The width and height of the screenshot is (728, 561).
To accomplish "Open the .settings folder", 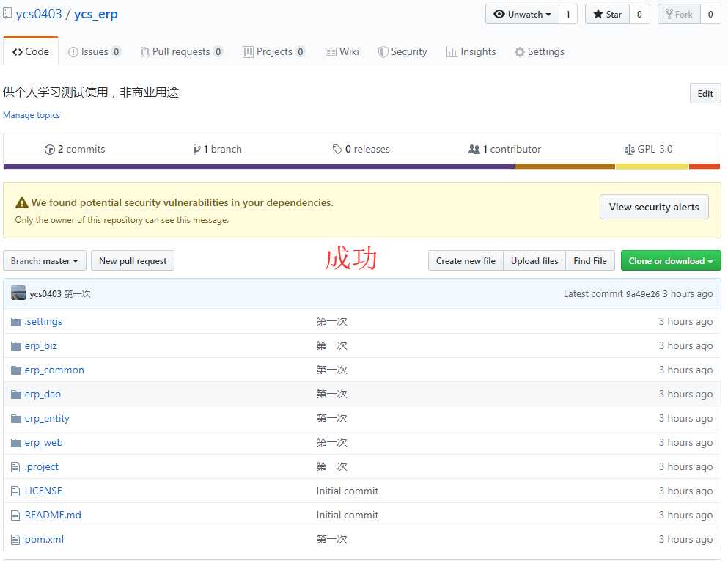I will [43, 321].
